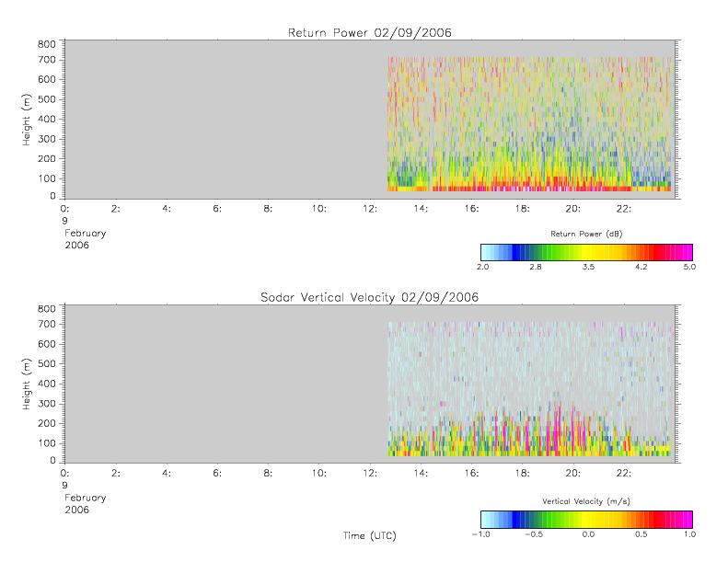The width and height of the screenshot is (728, 562).
Task: Click the "2006" year label under Return Power plot
Action: (76, 245)
